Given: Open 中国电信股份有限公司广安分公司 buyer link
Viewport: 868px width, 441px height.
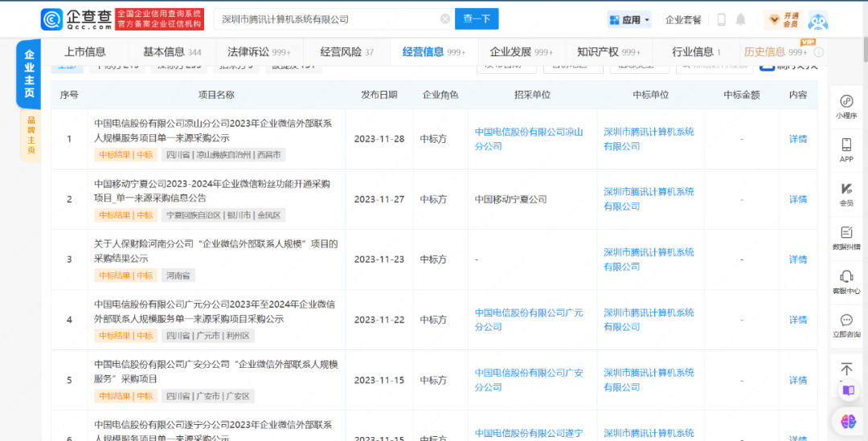Looking at the screenshot, I should click(529, 380).
